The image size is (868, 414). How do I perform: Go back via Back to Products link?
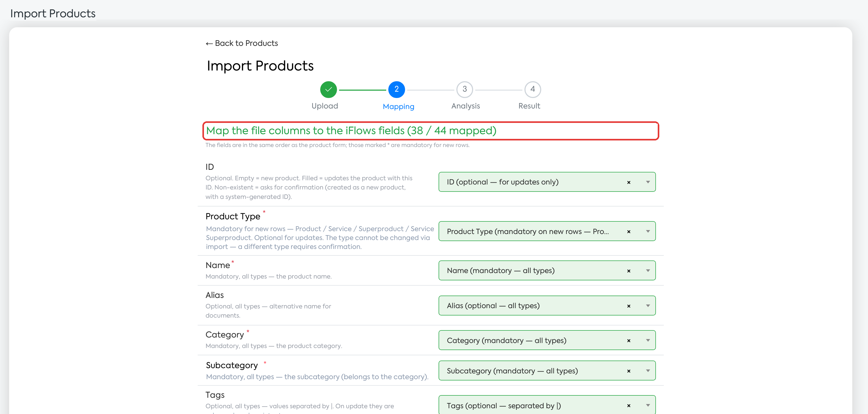click(242, 43)
